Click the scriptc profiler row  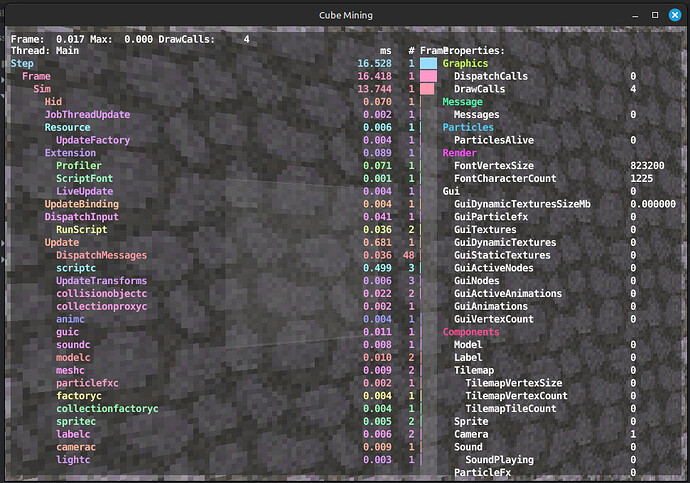coord(76,268)
